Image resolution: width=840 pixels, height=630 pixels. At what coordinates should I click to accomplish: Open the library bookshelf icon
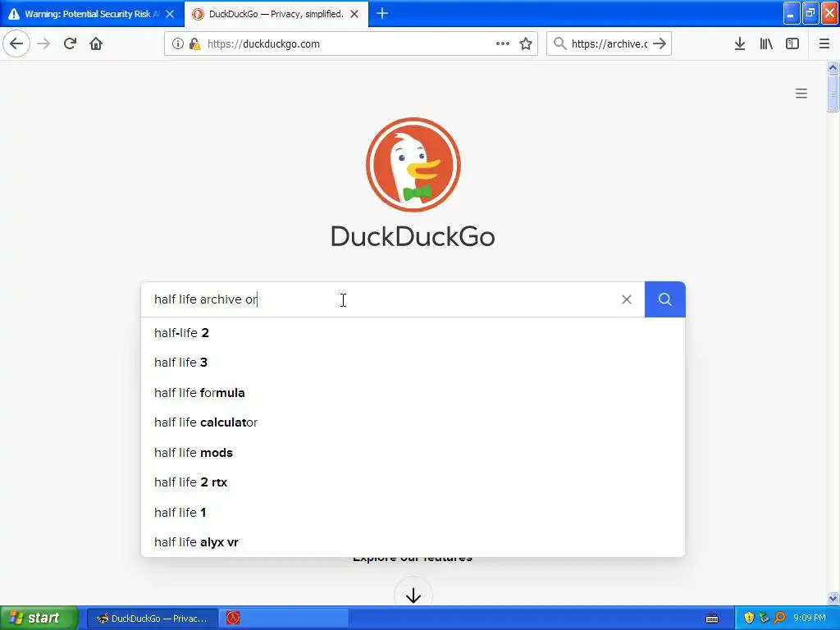point(766,43)
